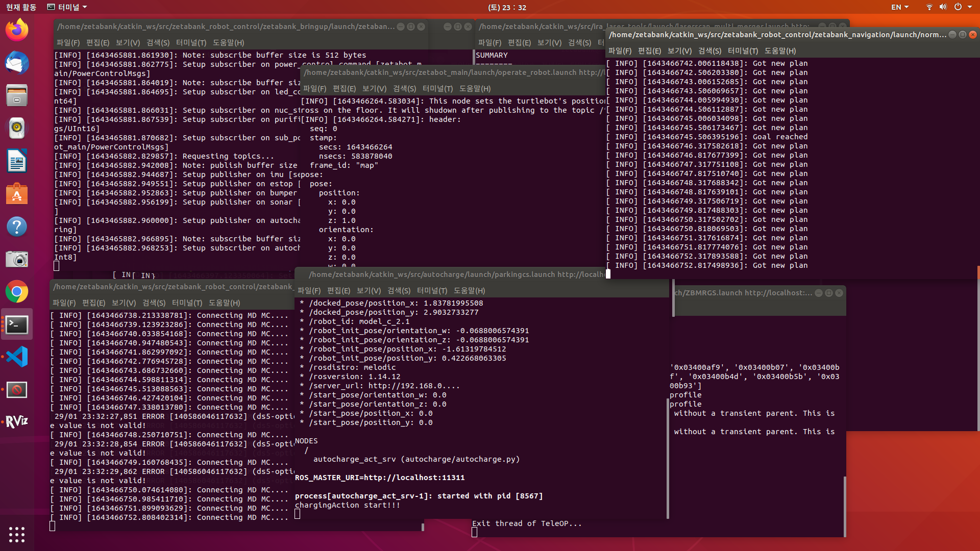The width and height of the screenshot is (980, 551).
Task: Expand the EN input language dropdown
Action: 899,7
